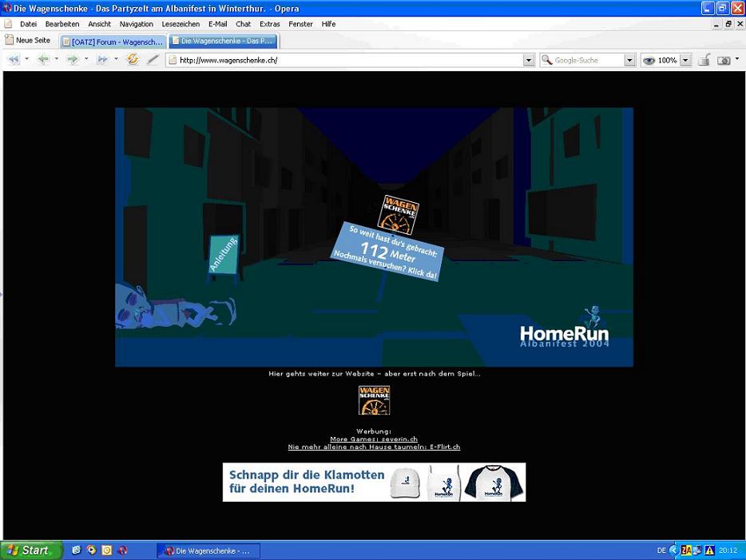Click the Wagenschenke logo below the game

click(x=374, y=400)
